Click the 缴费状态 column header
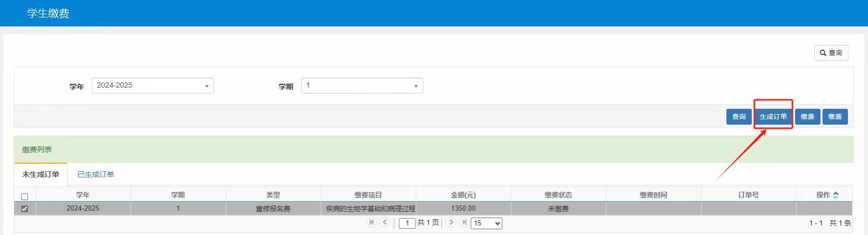The width and height of the screenshot is (868, 235). [558, 195]
